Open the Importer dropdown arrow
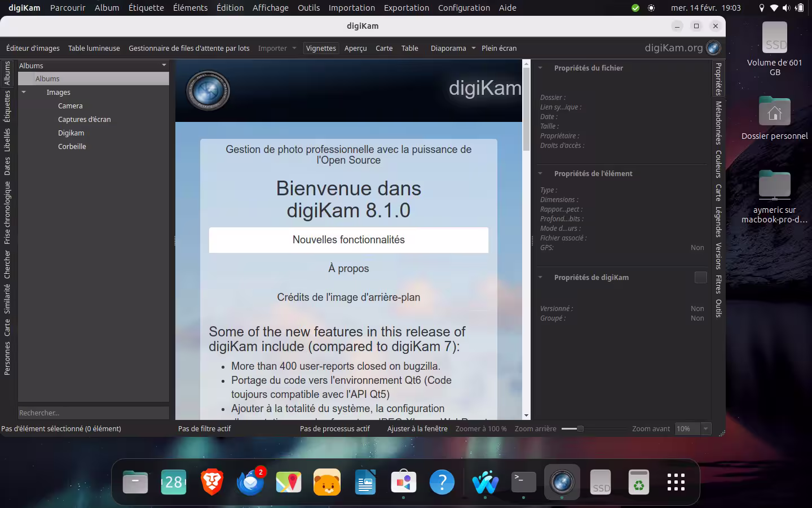Image resolution: width=812 pixels, height=508 pixels. [294, 48]
